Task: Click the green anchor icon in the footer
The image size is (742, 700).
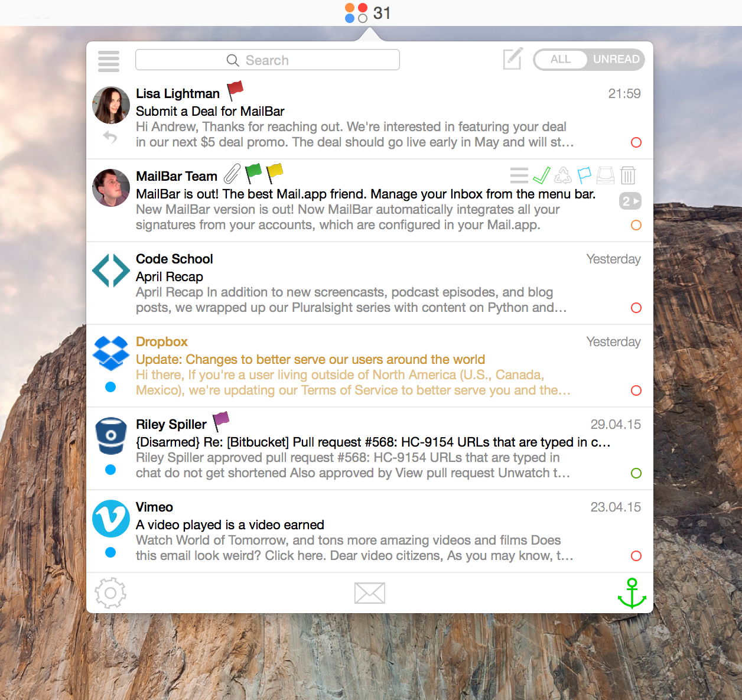Action: 632,593
